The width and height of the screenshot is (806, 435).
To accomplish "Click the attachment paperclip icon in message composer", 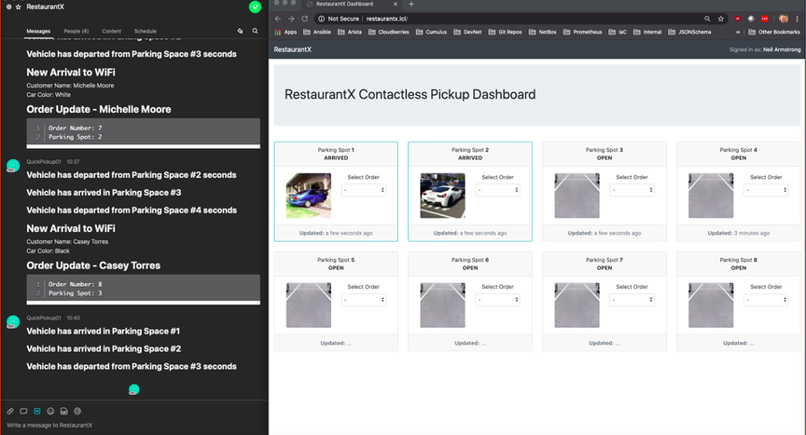I will [10, 411].
